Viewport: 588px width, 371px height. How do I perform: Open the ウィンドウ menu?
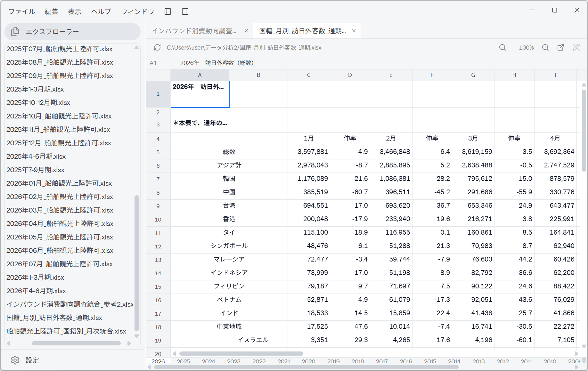(x=137, y=12)
